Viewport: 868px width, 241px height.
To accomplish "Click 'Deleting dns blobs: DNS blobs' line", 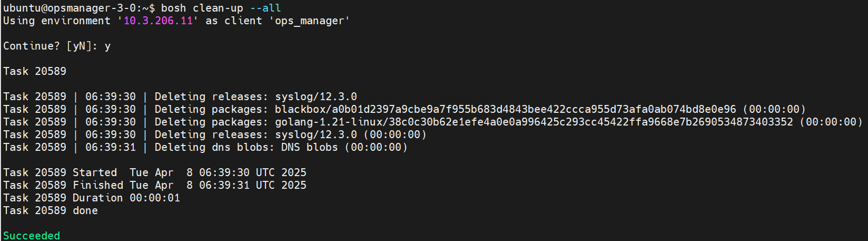I will (x=246, y=147).
